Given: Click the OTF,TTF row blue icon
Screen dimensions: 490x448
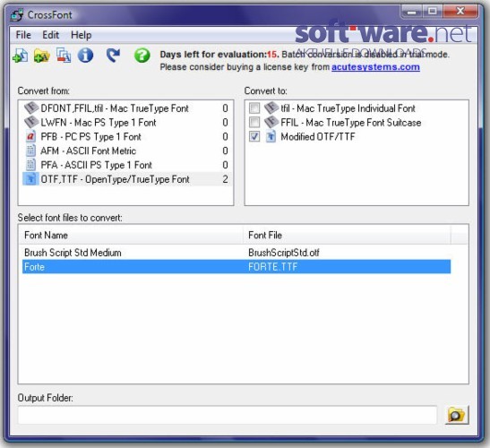Looking at the screenshot, I should pyautogui.click(x=30, y=179).
